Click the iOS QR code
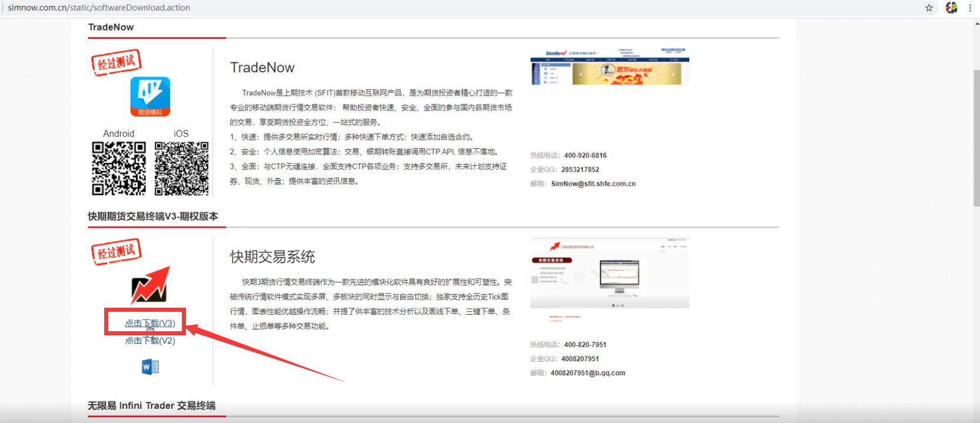980x423 pixels. (x=181, y=168)
